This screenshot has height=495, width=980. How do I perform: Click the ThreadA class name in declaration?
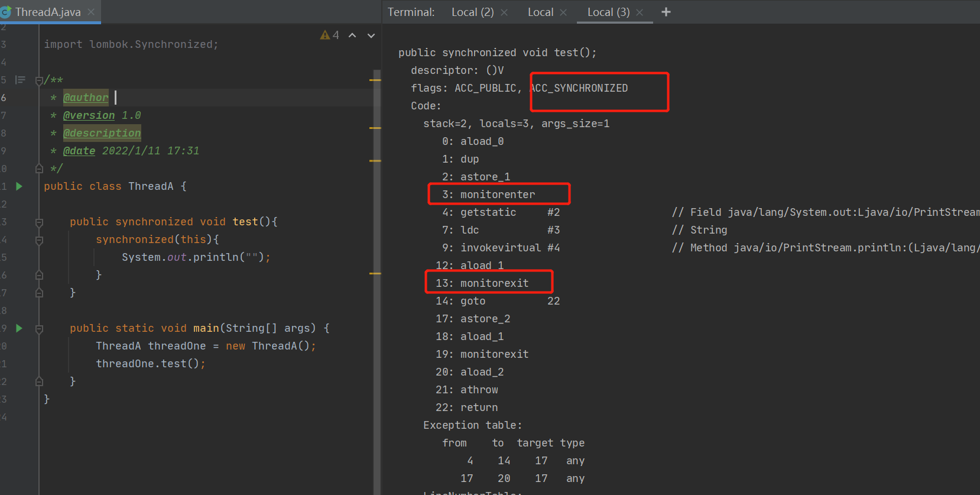coord(151,186)
